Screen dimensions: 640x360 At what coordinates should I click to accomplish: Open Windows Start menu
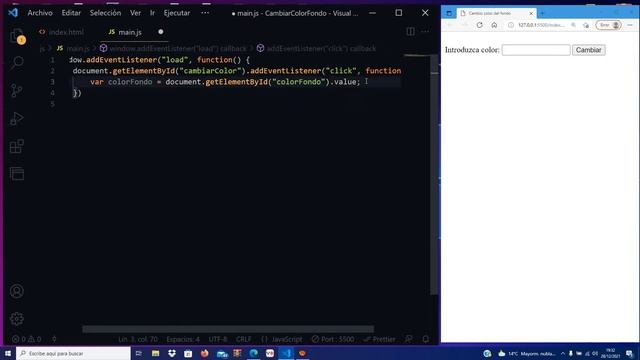tap(8, 353)
